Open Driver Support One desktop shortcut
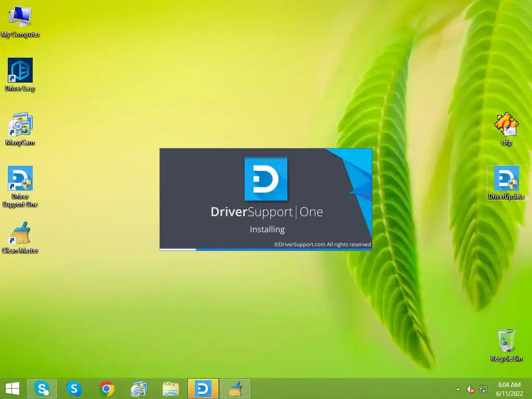 point(20,187)
